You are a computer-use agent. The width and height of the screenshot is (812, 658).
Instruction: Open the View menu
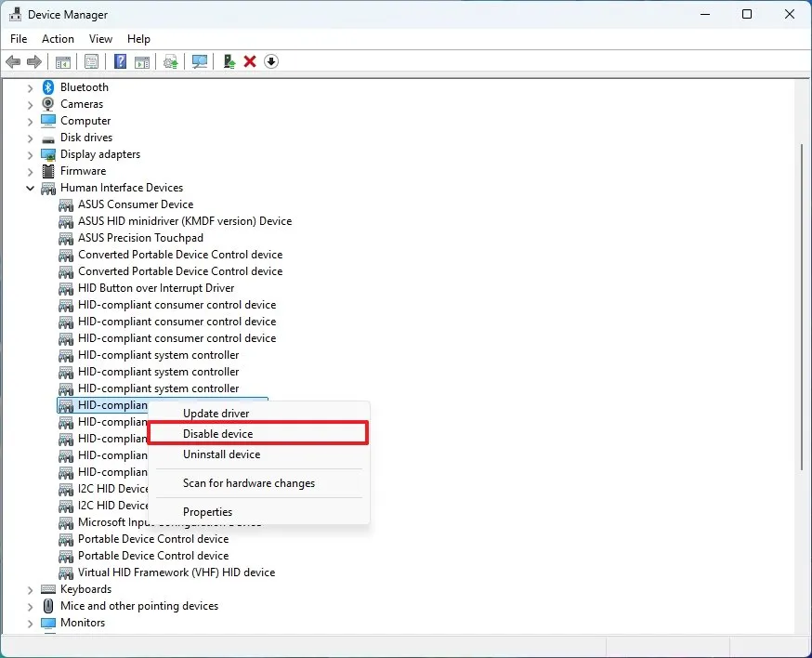pyautogui.click(x=100, y=39)
